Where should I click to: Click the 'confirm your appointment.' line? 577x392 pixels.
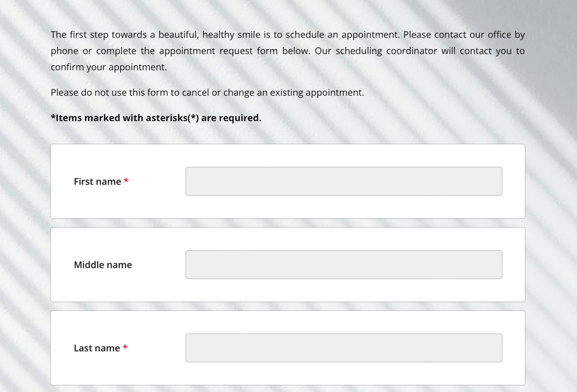(x=108, y=67)
